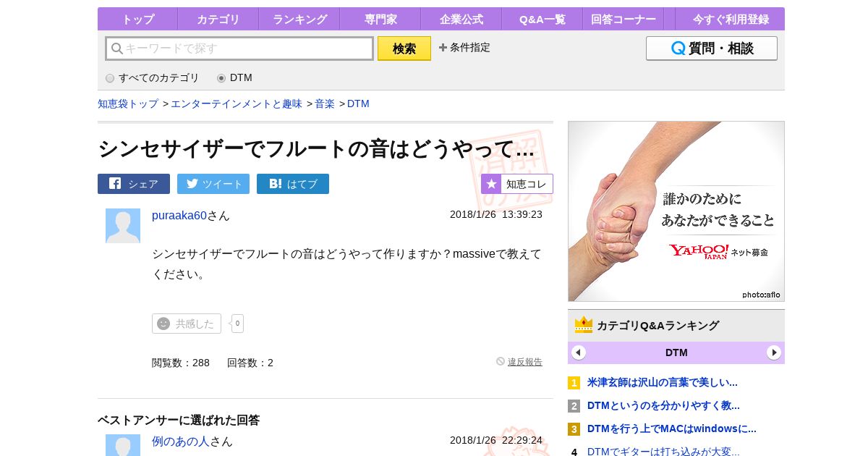
Task: Open ranking item DTMというのを分かりやすく教...
Action: pyautogui.click(x=663, y=405)
